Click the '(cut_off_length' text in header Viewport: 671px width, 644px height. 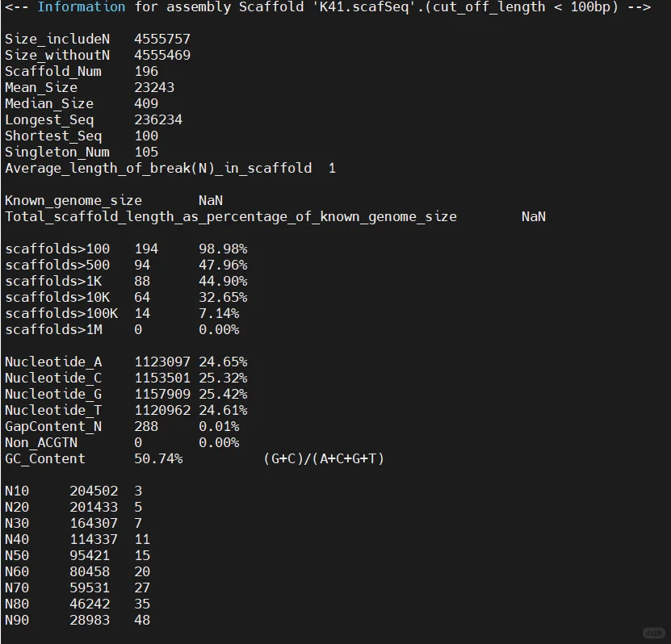coord(484,6)
